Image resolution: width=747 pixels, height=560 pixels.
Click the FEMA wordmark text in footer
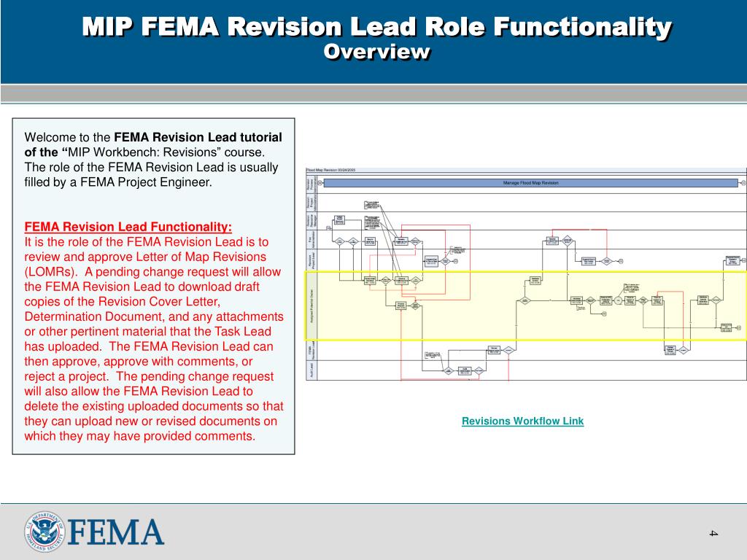click(x=116, y=532)
